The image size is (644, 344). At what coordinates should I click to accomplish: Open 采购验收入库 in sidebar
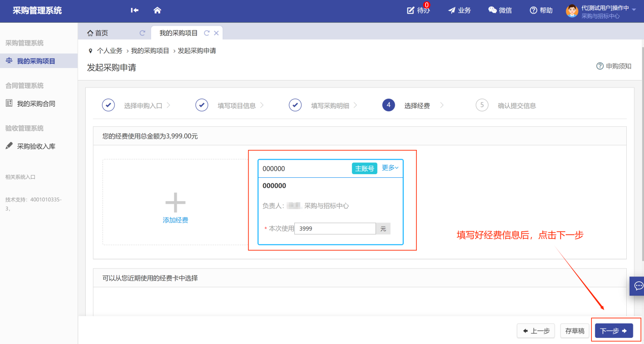point(36,146)
